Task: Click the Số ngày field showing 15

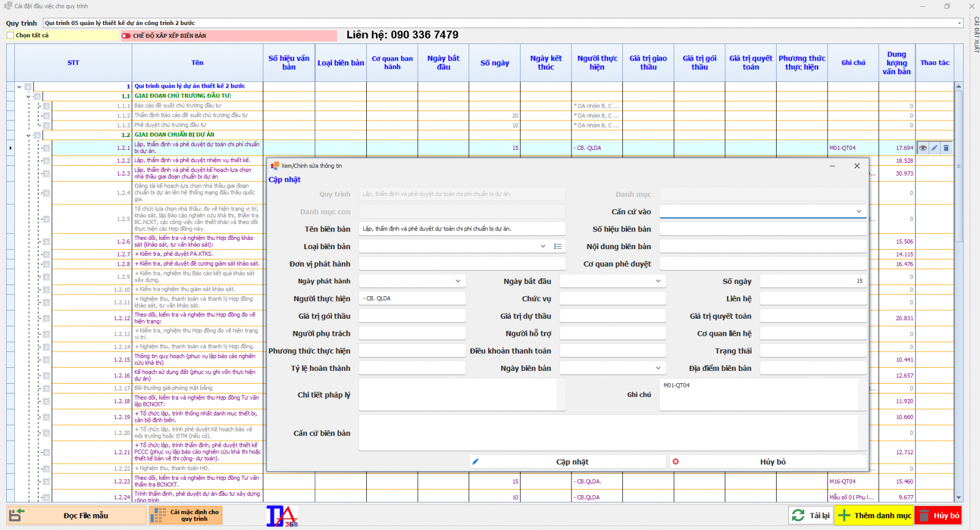Action: [x=813, y=282]
